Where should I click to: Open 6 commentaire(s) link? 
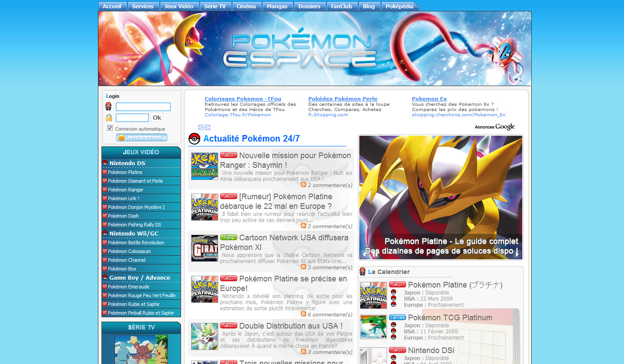pyautogui.click(x=330, y=315)
